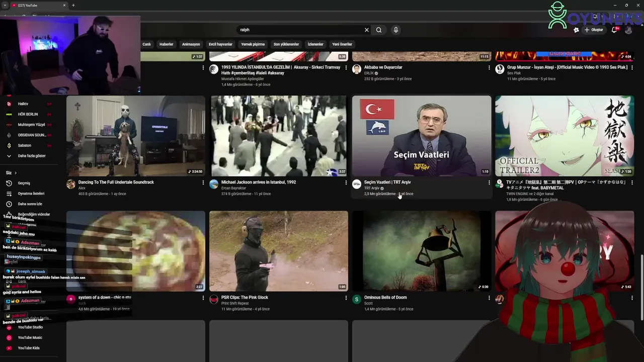Open Michael Jackson arrives in Istanbul thumbnail

(x=279, y=136)
